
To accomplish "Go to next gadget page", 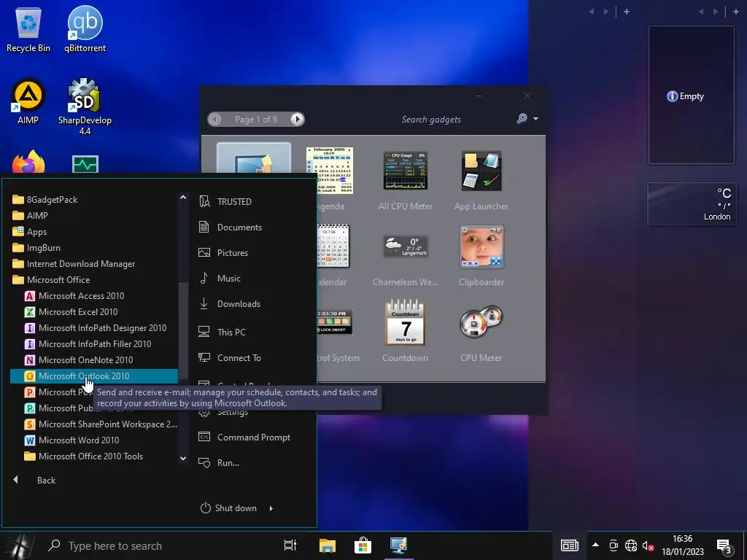I will pos(298,119).
